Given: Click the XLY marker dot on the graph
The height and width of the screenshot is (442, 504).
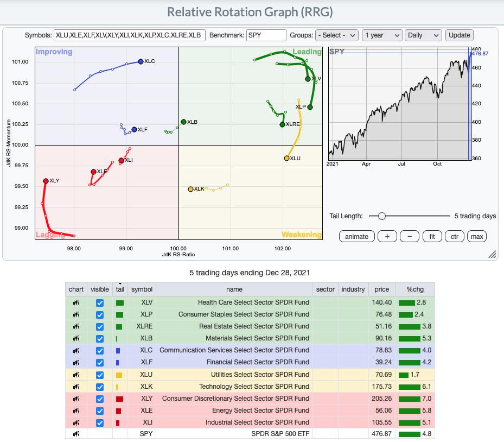Looking at the screenshot, I should click(46, 181).
